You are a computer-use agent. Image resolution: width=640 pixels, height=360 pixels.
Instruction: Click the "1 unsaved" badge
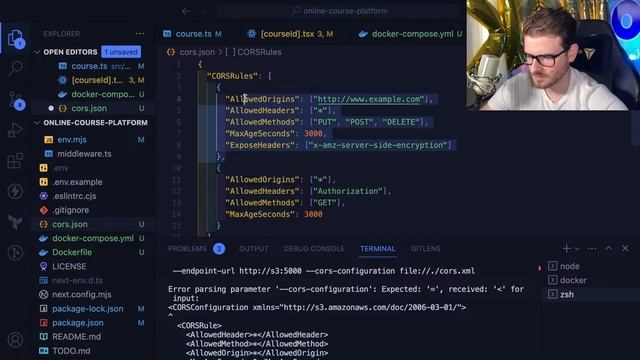pyautogui.click(x=121, y=52)
